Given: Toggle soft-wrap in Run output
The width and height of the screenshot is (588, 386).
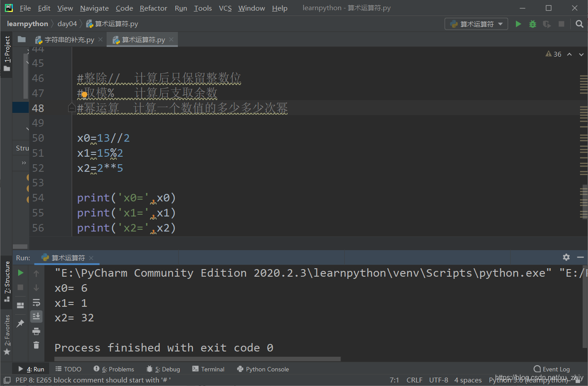Looking at the screenshot, I should (x=36, y=302).
